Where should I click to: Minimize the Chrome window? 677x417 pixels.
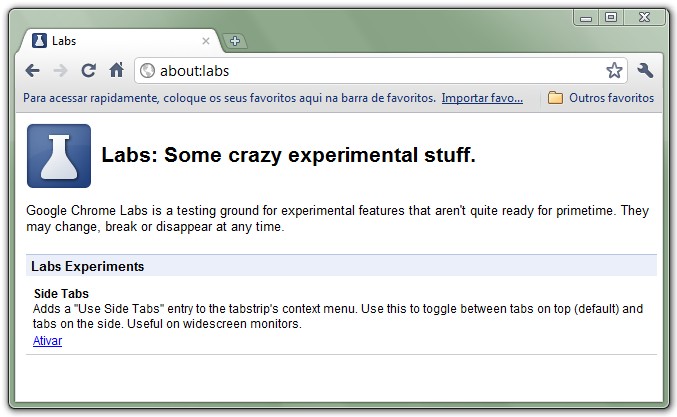tap(587, 17)
